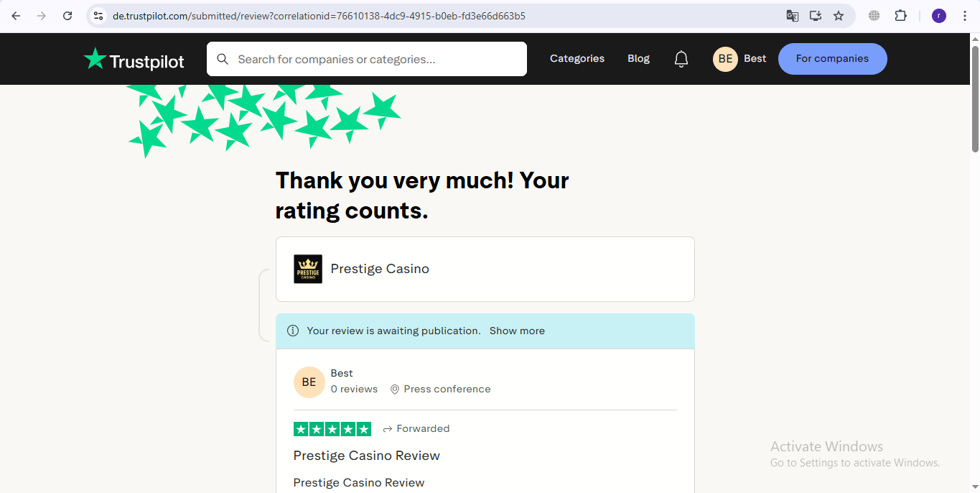This screenshot has width=980, height=493.
Task: Click the 'Forwarded' label
Action: click(x=423, y=429)
